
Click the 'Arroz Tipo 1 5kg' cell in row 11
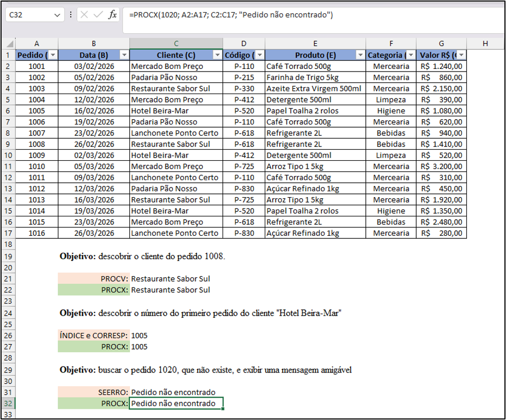tap(315, 166)
